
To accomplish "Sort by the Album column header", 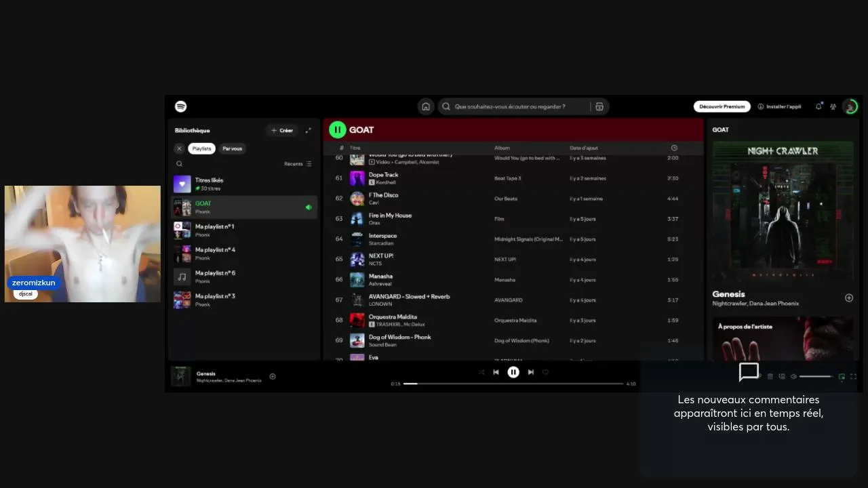I will (x=502, y=148).
